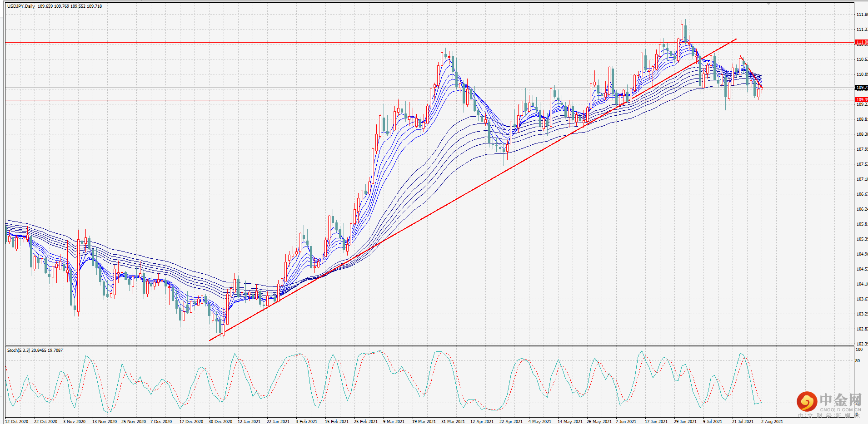Click the 29 Jun 2021 date label
The height and width of the screenshot is (424, 868).
click(685, 421)
